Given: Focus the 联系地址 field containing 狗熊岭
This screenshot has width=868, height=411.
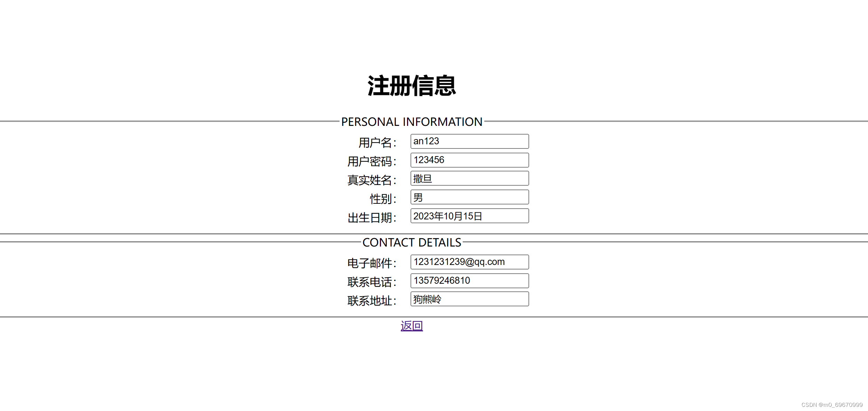Looking at the screenshot, I should point(469,299).
